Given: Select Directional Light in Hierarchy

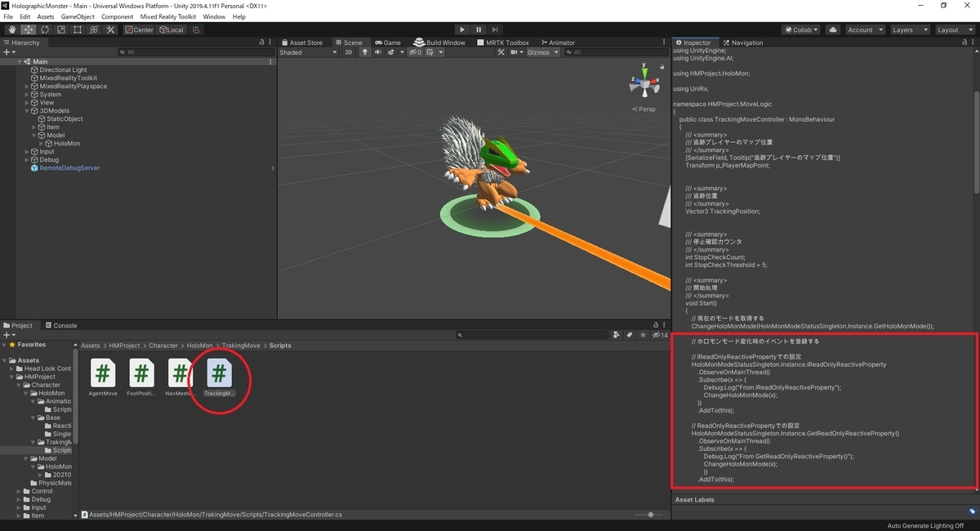Looking at the screenshot, I should pyautogui.click(x=63, y=70).
